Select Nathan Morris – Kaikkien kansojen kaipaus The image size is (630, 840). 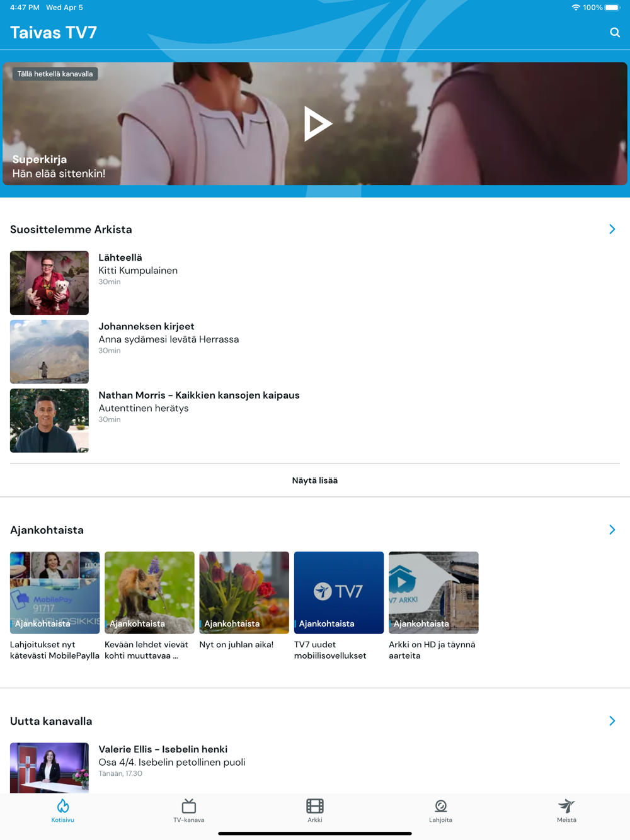click(x=199, y=395)
